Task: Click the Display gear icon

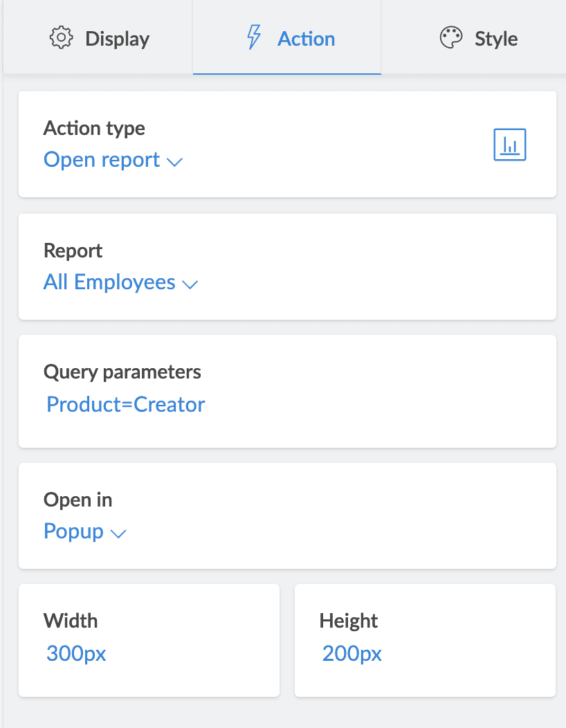Action: tap(62, 37)
